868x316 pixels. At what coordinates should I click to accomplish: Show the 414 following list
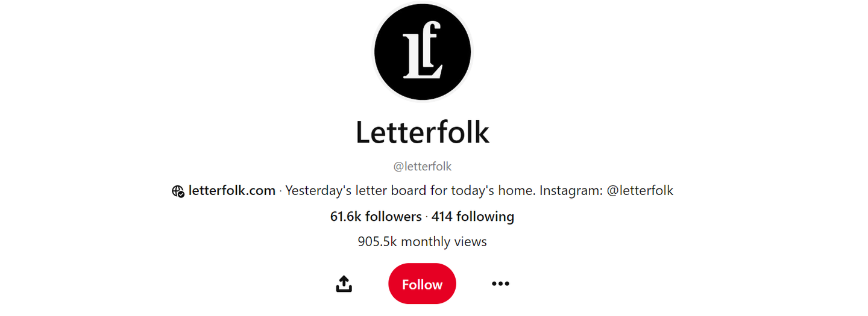[x=473, y=217]
